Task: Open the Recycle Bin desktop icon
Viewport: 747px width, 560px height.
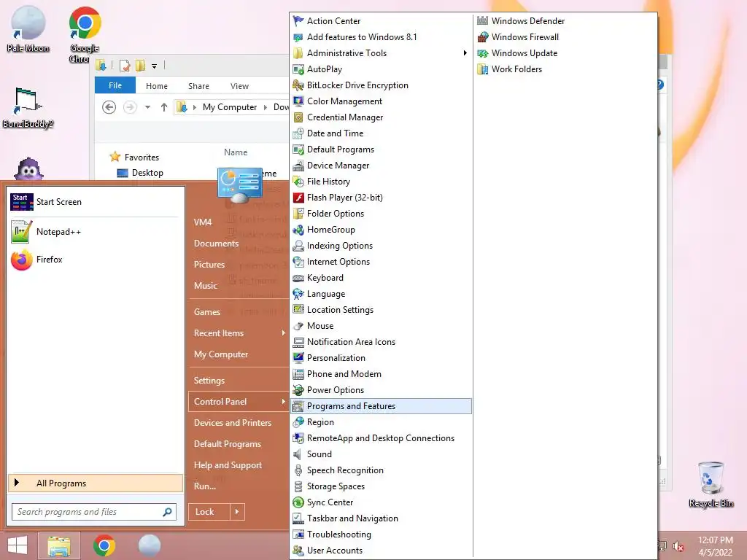Action: (x=711, y=485)
